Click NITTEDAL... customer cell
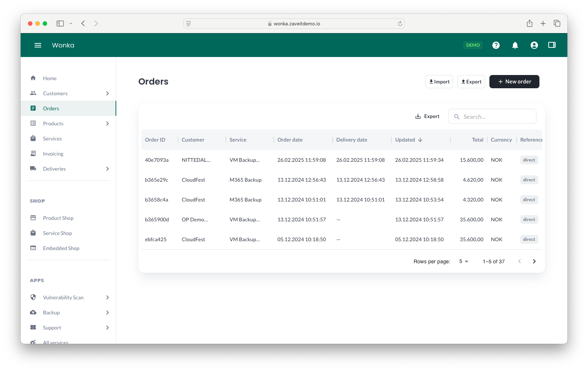Screen dimensions: 588x371 click(x=196, y=160)
